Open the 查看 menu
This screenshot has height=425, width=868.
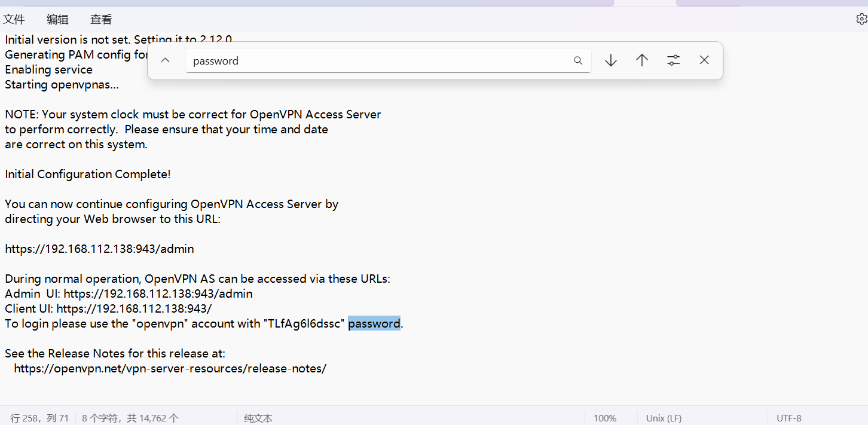[x=101, y=19]
